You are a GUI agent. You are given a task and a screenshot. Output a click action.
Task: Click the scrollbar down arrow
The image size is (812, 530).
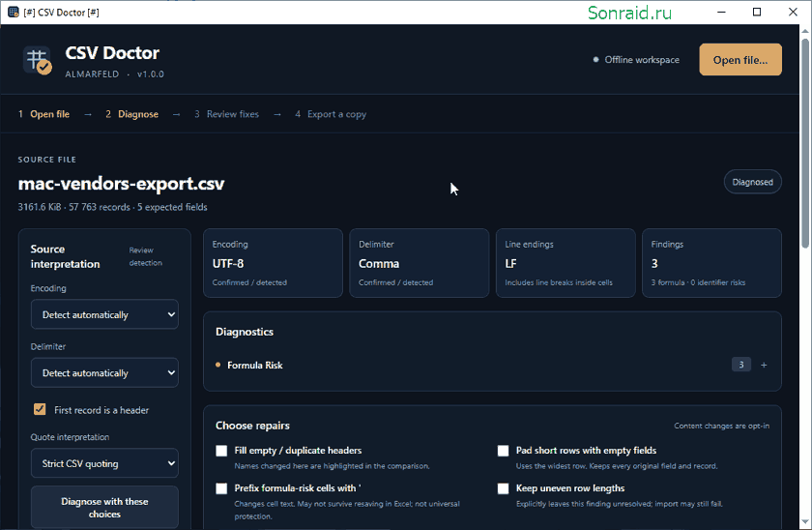tap(805, 523)
